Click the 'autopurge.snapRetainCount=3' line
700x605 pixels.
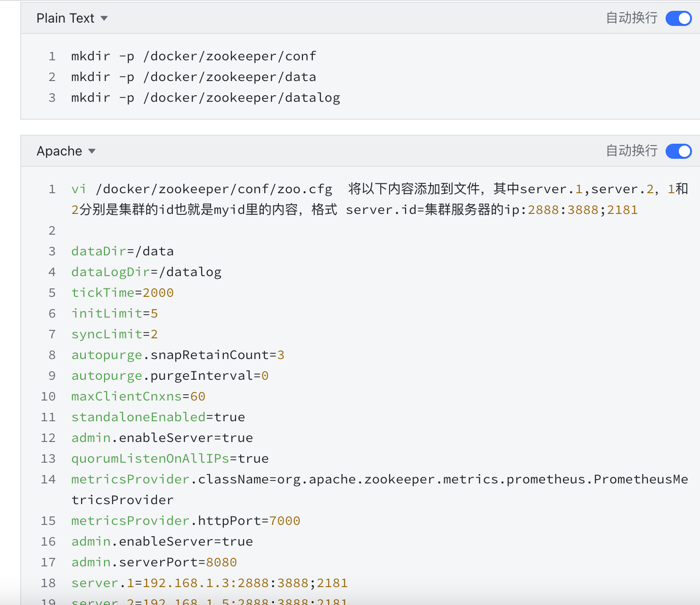pyautogui.click(x=178, y=355)
